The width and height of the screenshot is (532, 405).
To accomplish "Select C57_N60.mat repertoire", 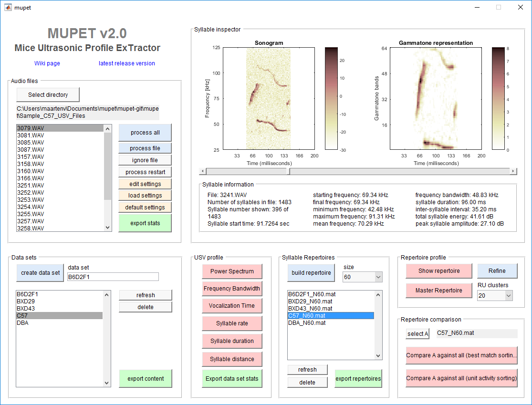I will [331, 315].
